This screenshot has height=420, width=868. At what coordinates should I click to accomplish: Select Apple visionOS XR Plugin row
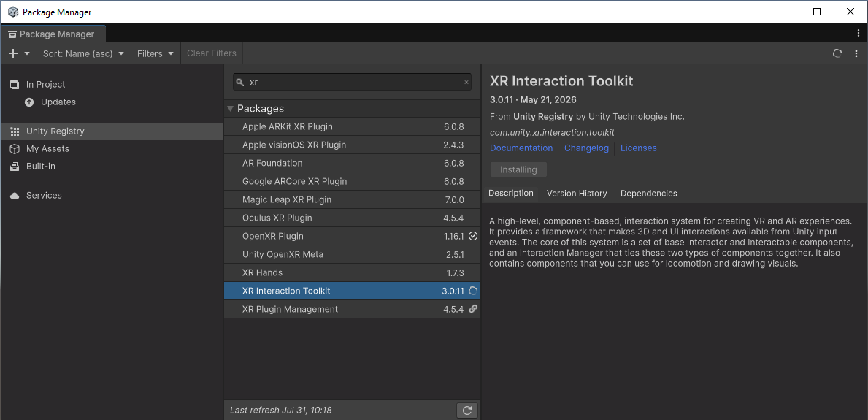[352, 145]
